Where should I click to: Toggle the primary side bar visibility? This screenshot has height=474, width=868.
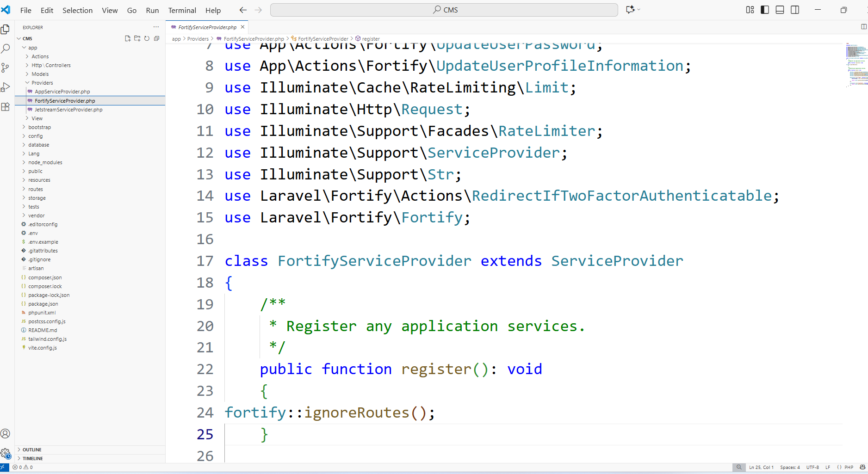[765, 10]
